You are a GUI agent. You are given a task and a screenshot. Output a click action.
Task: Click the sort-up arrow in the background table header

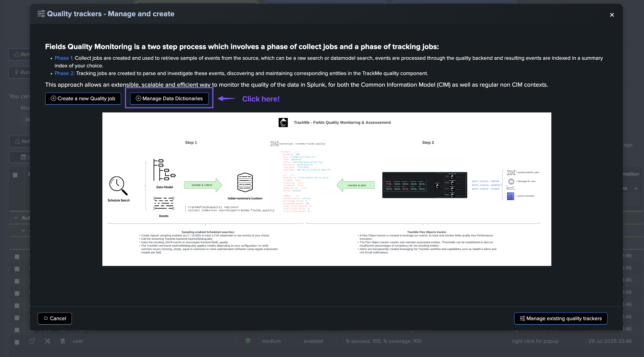636,188
